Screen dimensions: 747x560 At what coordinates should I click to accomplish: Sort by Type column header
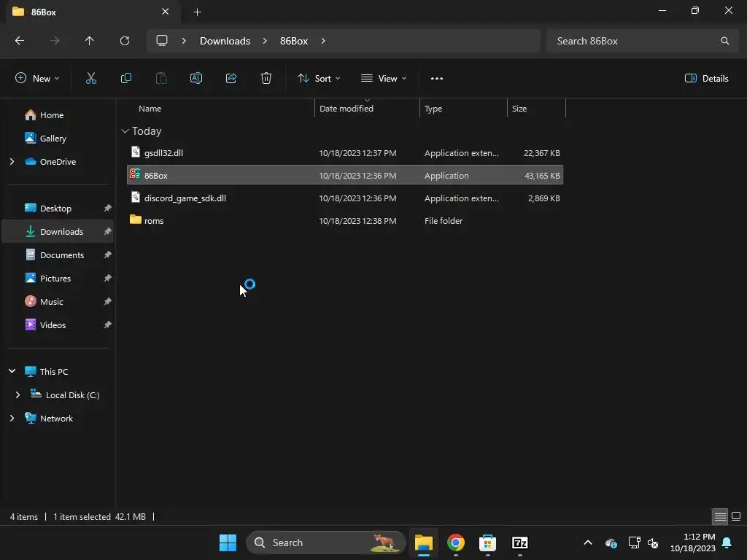(463, 109)
